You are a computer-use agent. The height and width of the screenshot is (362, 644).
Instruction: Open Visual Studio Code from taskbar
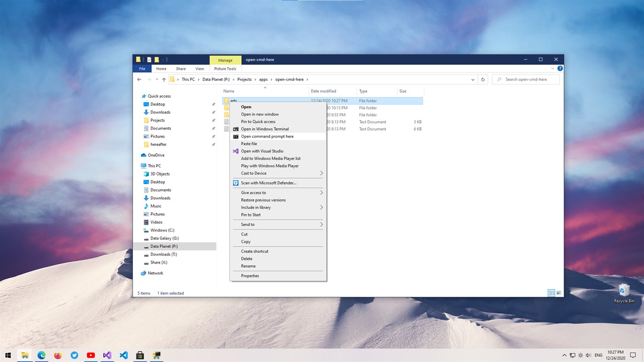click(123, 355)
